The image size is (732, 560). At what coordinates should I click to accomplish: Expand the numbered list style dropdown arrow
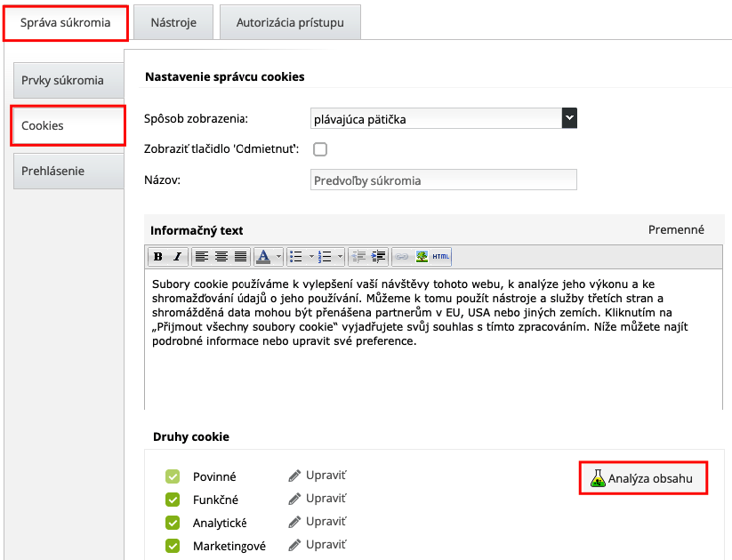[x=340, y=257]
